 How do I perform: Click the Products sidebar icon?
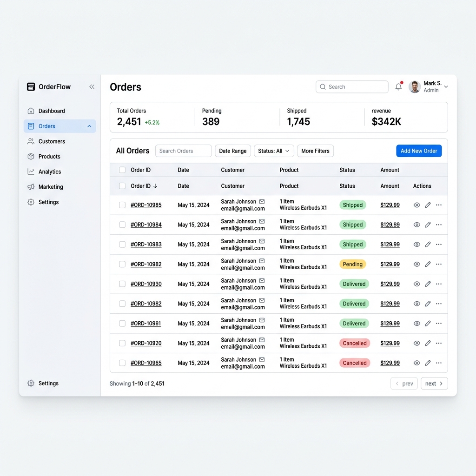click(32, 157)
